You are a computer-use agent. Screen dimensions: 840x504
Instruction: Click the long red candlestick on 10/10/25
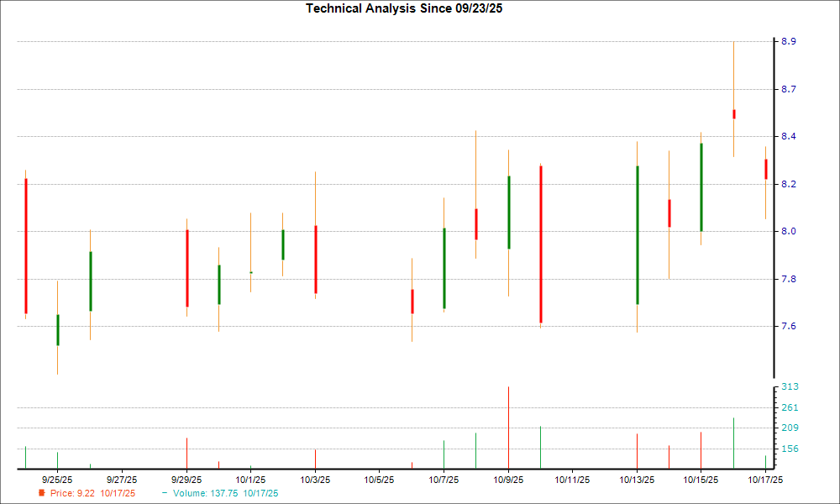[x=540, y=244]
